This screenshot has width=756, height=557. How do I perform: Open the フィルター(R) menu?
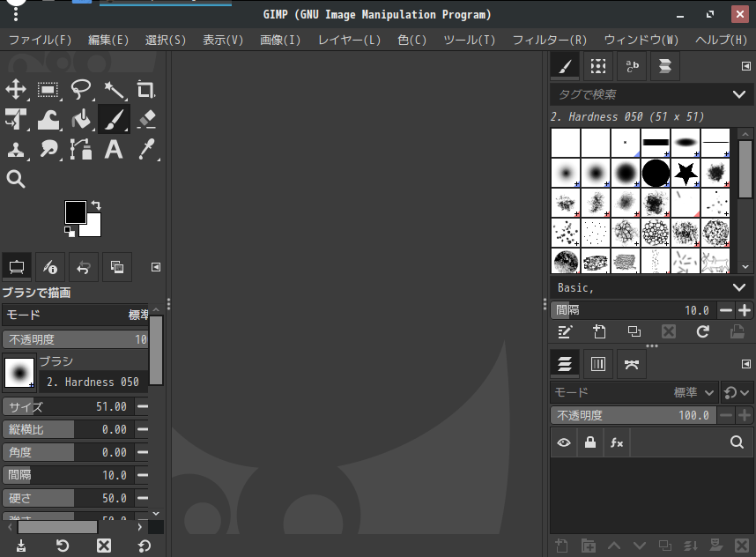point(549,40)
